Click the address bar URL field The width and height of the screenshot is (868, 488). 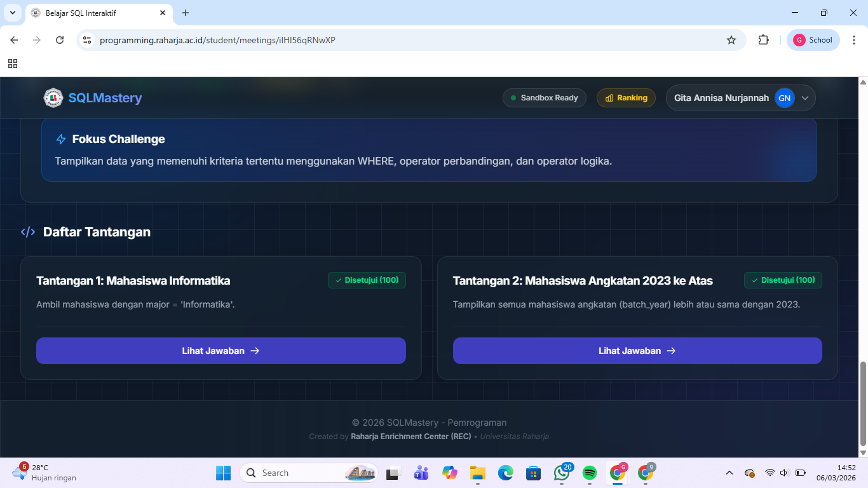click(407, 40)
